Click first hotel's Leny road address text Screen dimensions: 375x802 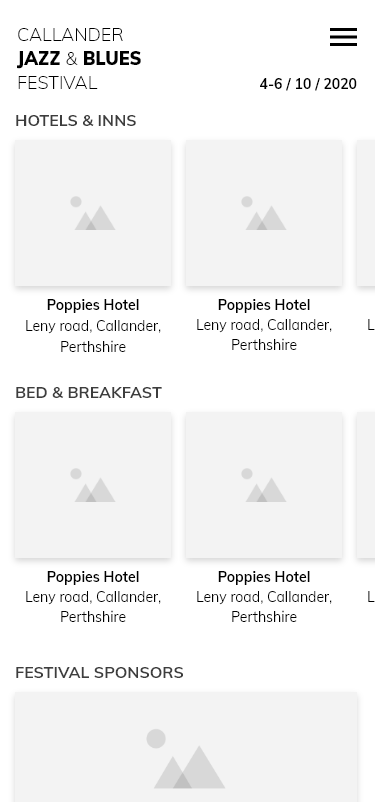(x=93, y=336)
